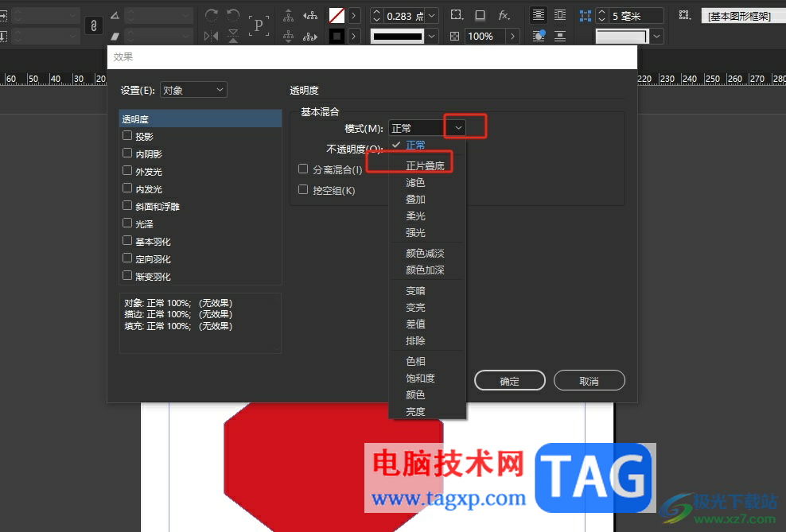
Task: Click the rotate 90° clockwise icon
Action: tap(212, 15)
